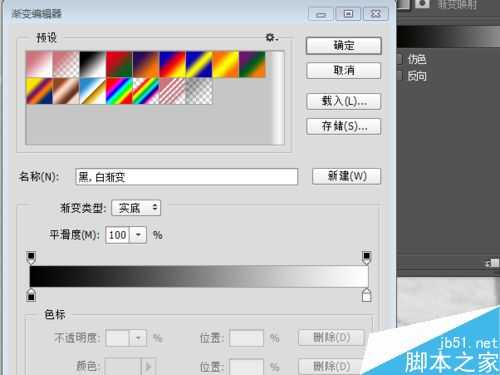Click the black-to-white gradient bar
Image resolution: width=500 pixels, height=375 pixels.
[x=199, y=276]
